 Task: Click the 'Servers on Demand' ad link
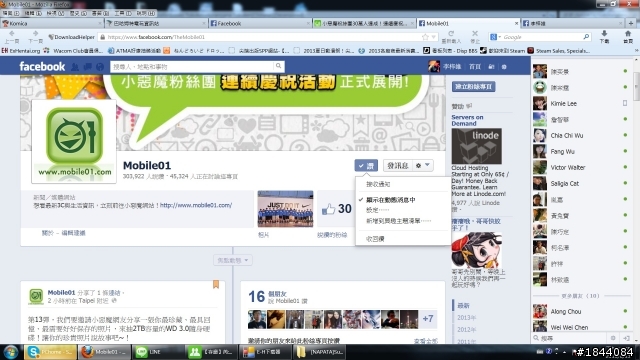pos(467,120)
